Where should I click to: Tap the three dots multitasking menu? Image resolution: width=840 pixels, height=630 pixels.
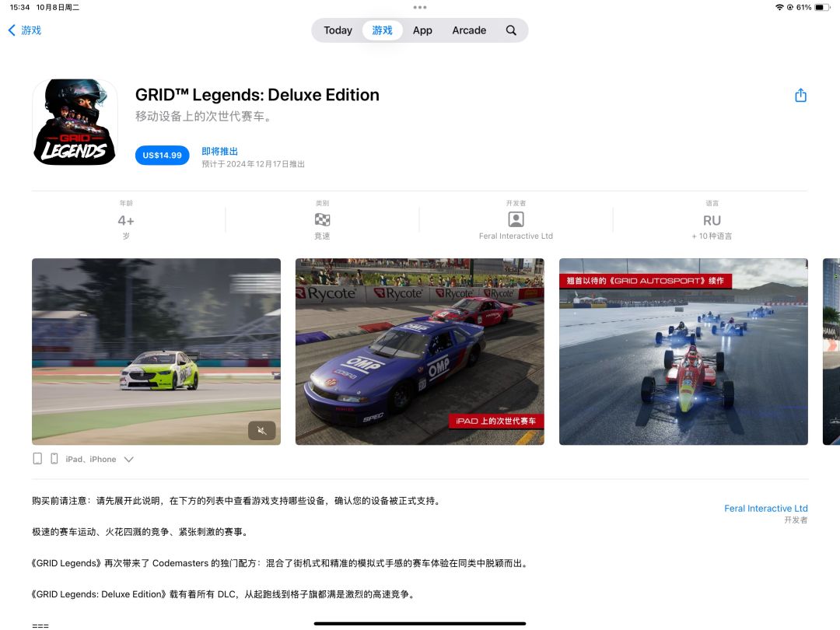(x=420, y=8)
